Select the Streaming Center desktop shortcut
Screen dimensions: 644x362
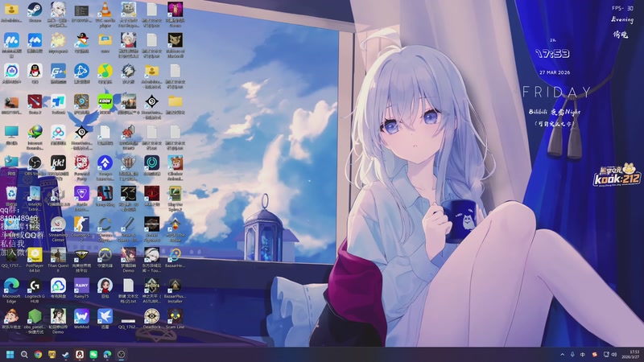tap(58, 229)
